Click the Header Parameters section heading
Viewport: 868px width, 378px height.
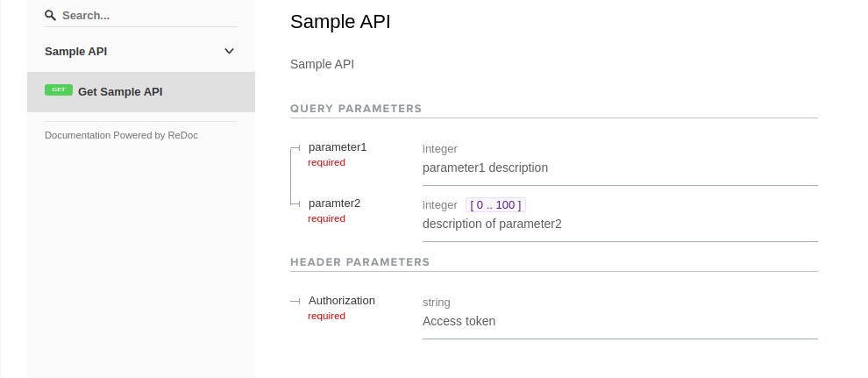(359, 261)
